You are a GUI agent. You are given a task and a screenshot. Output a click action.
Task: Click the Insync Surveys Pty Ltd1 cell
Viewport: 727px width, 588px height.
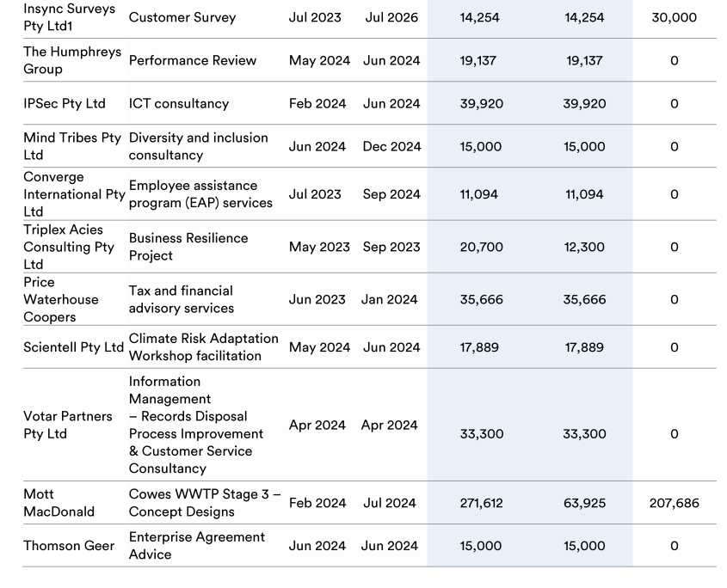[69, 17]
